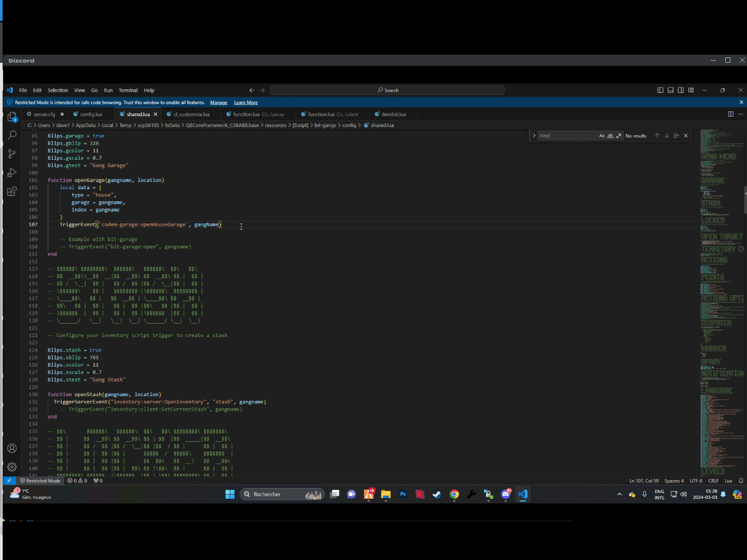
Task: Open the Source Control view
Action: tap(12, 154)
